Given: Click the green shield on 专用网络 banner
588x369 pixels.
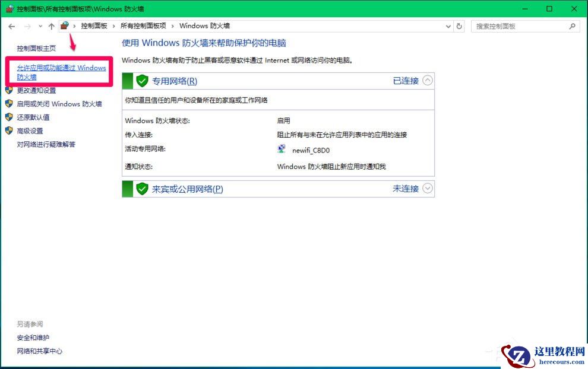Looking at the screenshot, I should click(x=142, y=81).
